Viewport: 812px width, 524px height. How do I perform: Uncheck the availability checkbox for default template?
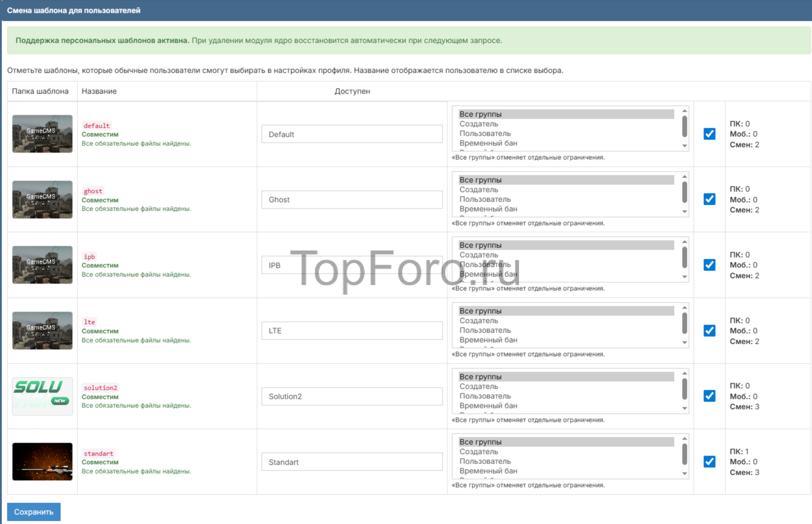709,134
